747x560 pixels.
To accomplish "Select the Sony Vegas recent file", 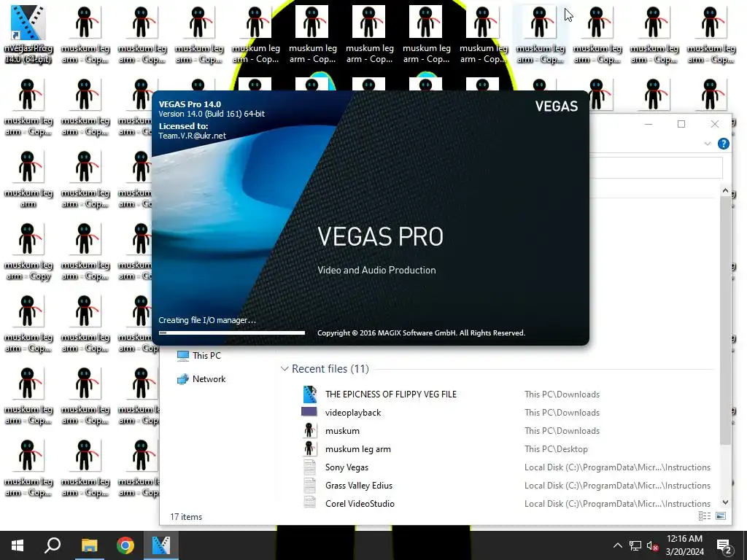I will point(506,467).
